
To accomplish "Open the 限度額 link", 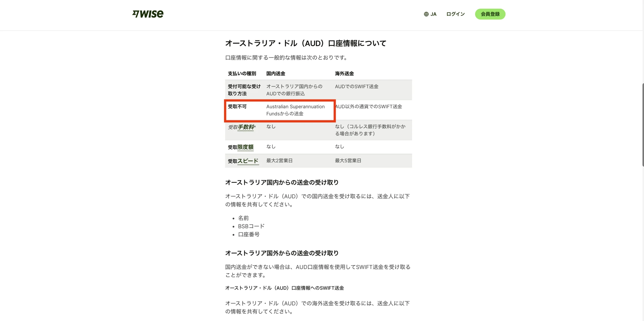I will 245,147.
